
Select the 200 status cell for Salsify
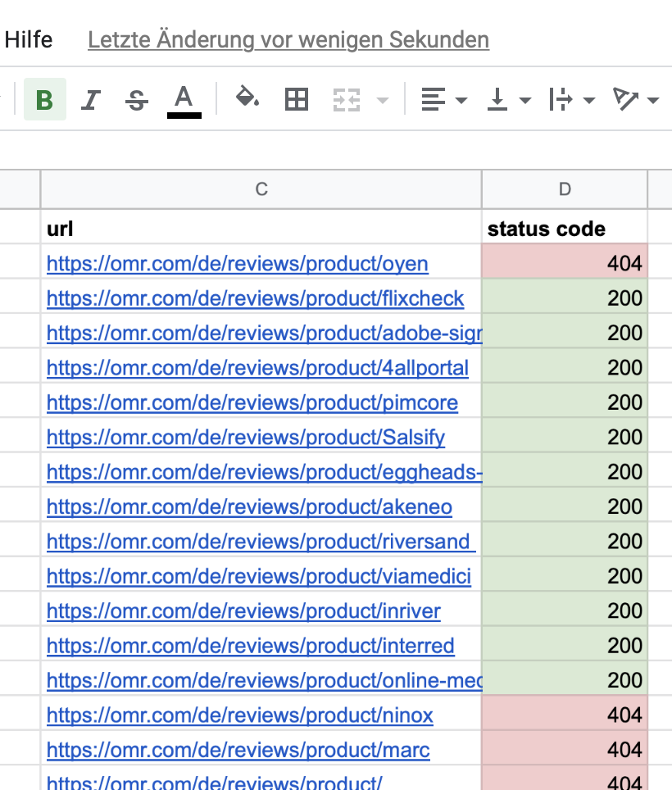click(565, 435)
